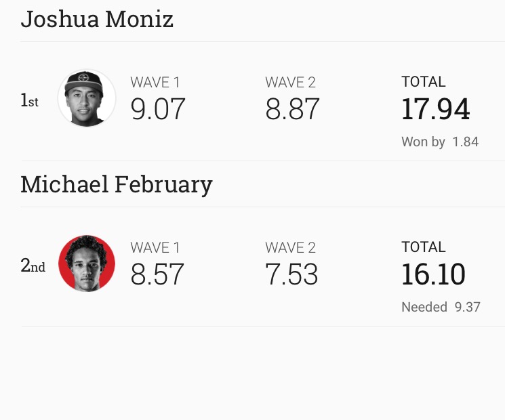
Task: Open Joshua Moniz's profile photo
Action: (x=87, y=98)
